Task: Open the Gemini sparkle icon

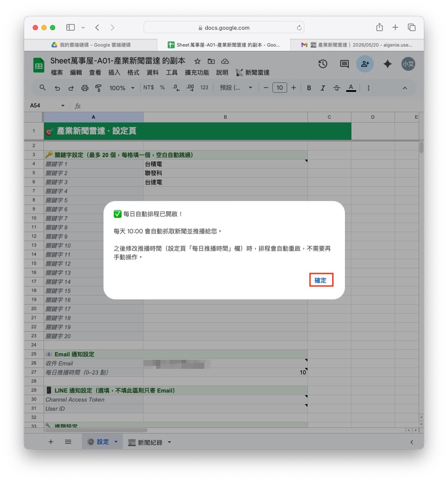Action: coord(388,64)
